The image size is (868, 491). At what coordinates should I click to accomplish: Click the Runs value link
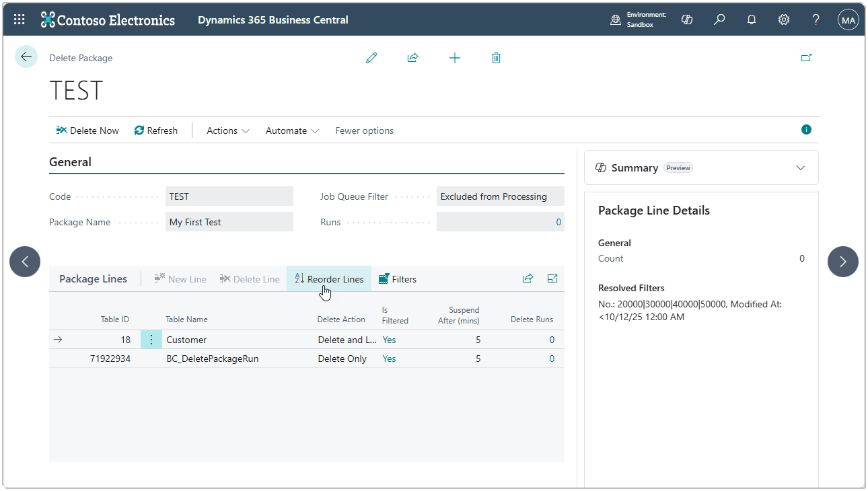(558, 222)
